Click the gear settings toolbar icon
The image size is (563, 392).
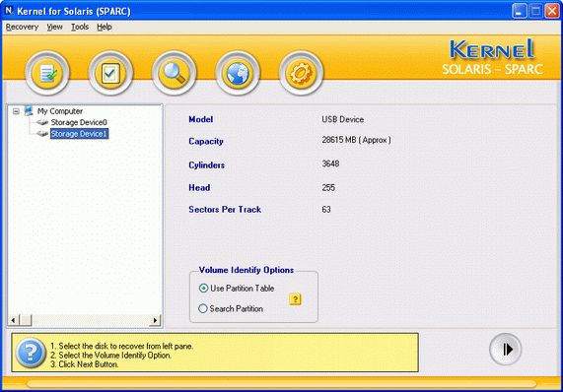301,73
